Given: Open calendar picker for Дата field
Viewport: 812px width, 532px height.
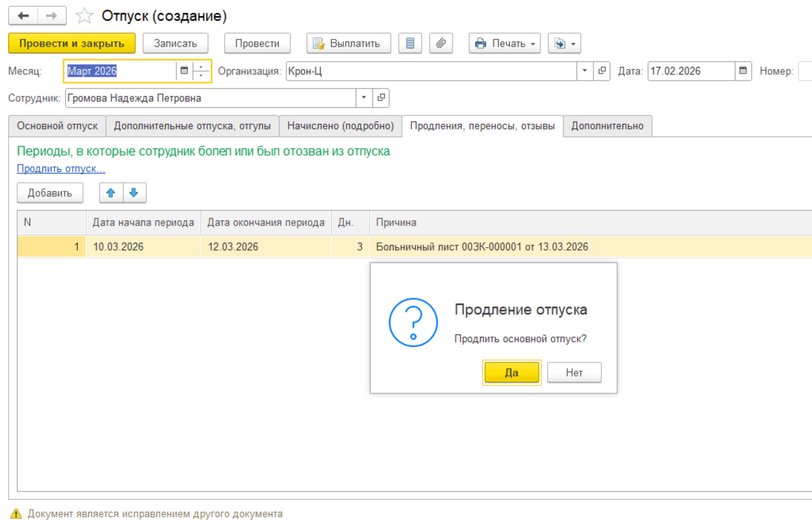Looking at the screenshot, I should (x=743, y=71).
